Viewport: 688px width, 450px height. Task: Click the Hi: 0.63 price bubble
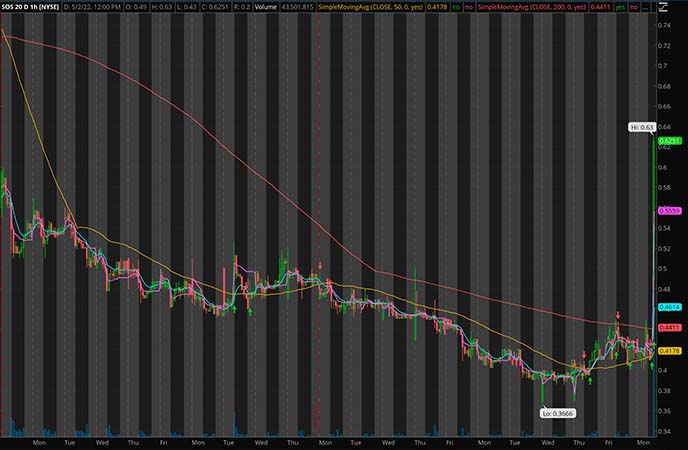642,127
